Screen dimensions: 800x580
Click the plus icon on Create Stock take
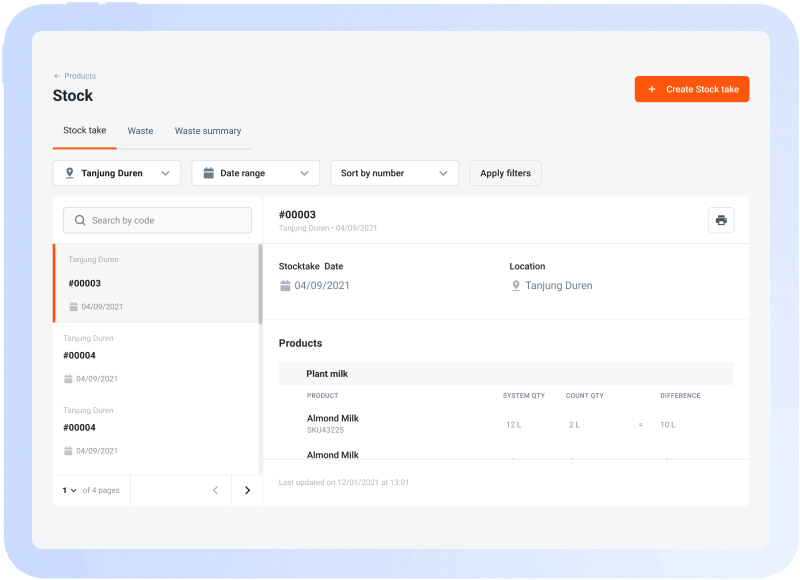(652, 89)
